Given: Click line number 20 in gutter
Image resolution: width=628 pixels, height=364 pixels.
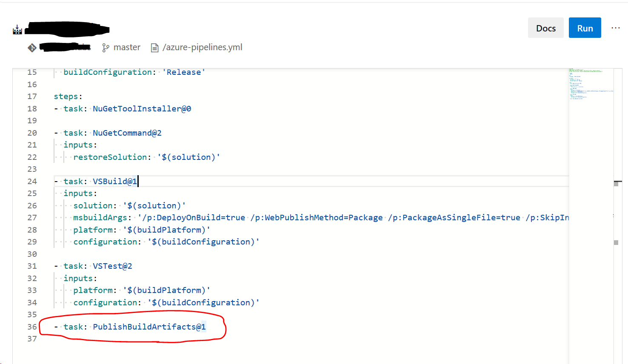Looking at the screenshot, I should pyautogui.click(x=32, y=133).
